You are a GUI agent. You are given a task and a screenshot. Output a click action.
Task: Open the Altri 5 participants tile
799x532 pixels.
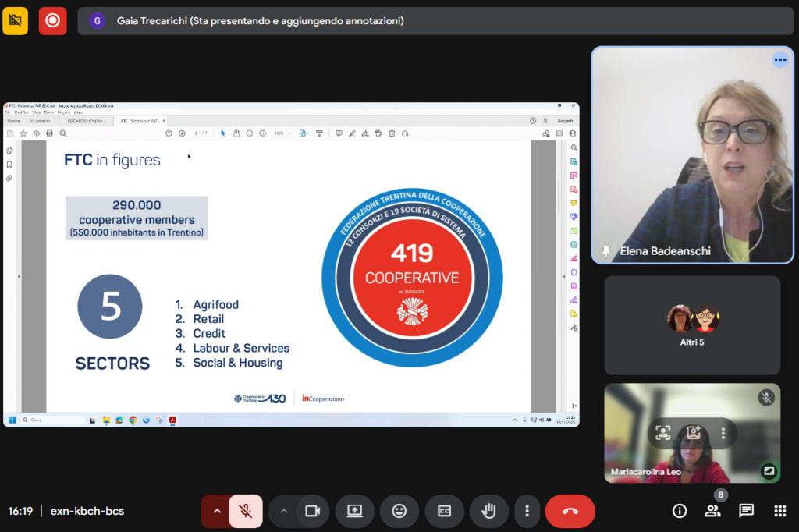(692, 325)
